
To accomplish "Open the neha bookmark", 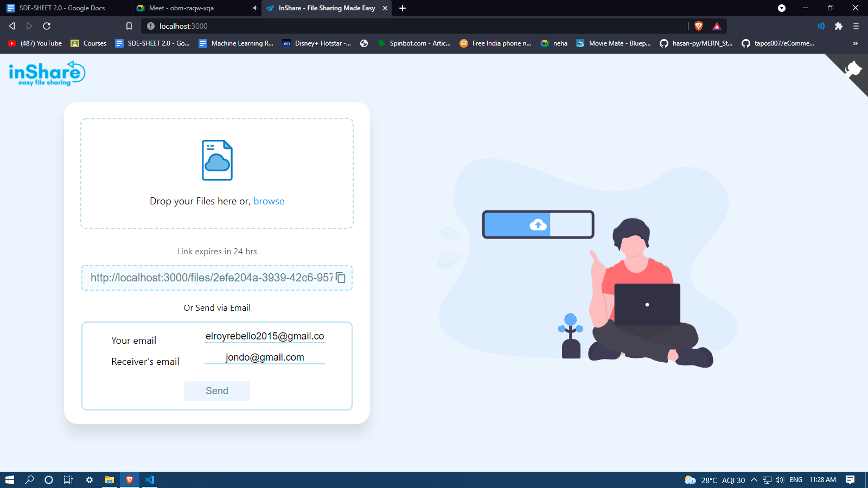I will tap(554, 43).
